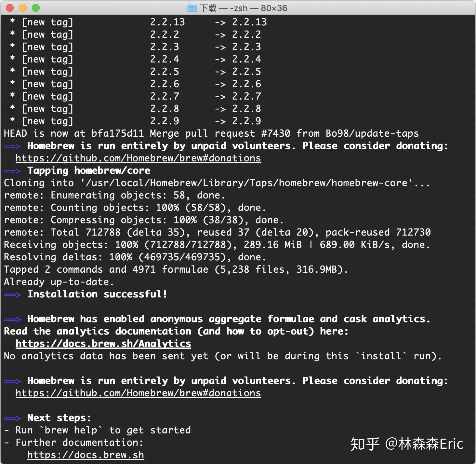Click the '[new tag] 2.2.5' row
Viewport: 476px width, 464px height.
[x=135, y=72]
